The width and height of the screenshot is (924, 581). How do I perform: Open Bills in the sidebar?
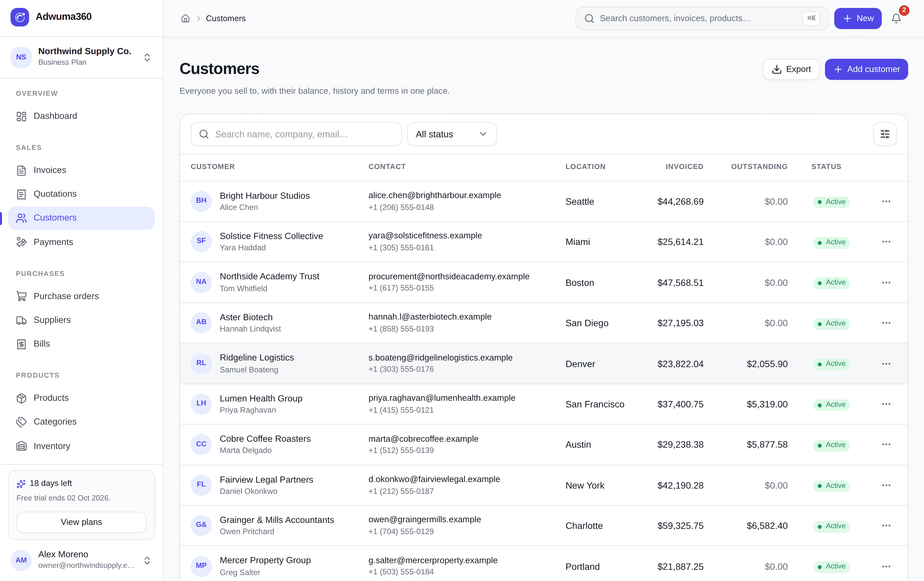coord(82,344)
